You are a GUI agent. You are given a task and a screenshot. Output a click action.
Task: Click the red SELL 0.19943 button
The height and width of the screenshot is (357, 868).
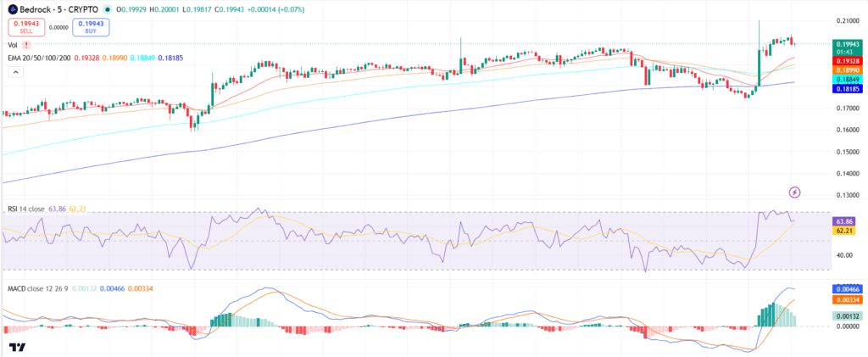point(26,27)
